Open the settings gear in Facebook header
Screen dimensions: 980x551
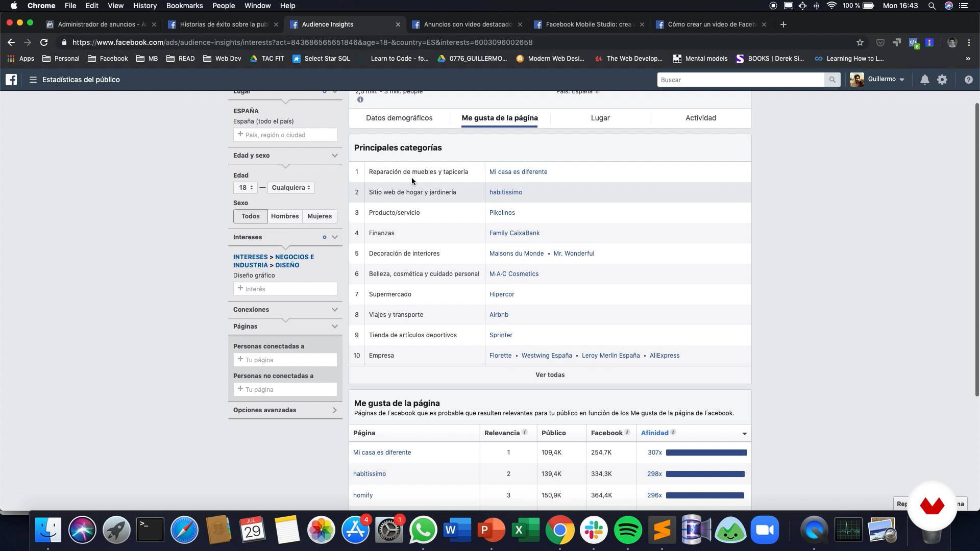tap(942, 80)
